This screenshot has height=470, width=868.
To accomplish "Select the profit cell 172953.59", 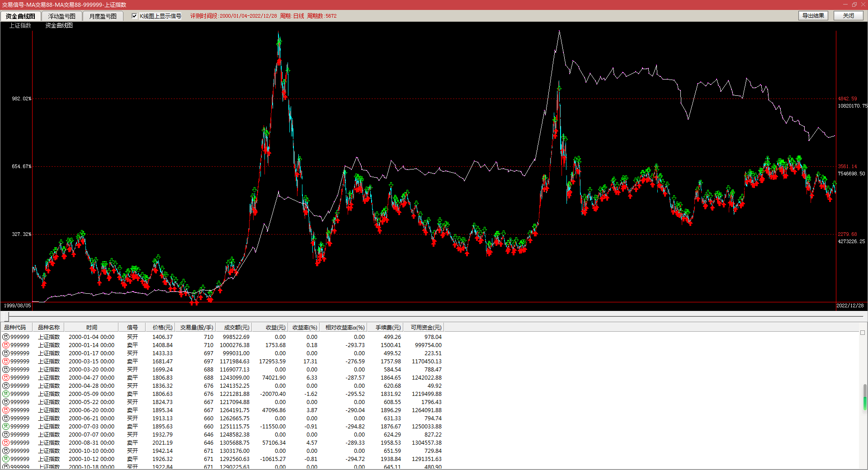I will click(x=272, y=362).
